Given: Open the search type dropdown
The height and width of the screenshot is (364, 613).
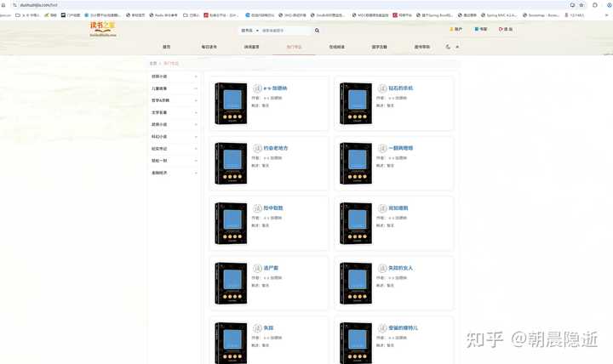Looking at the screenshot, I should [x=249, y=31].
